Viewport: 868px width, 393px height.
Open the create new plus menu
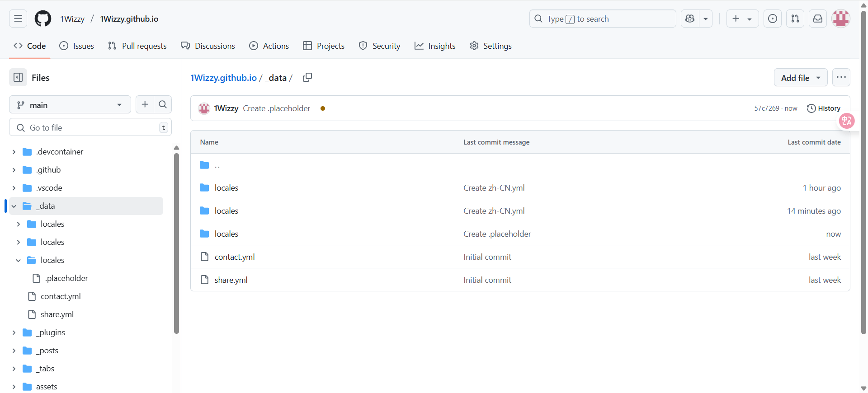(x=742, y=19)
